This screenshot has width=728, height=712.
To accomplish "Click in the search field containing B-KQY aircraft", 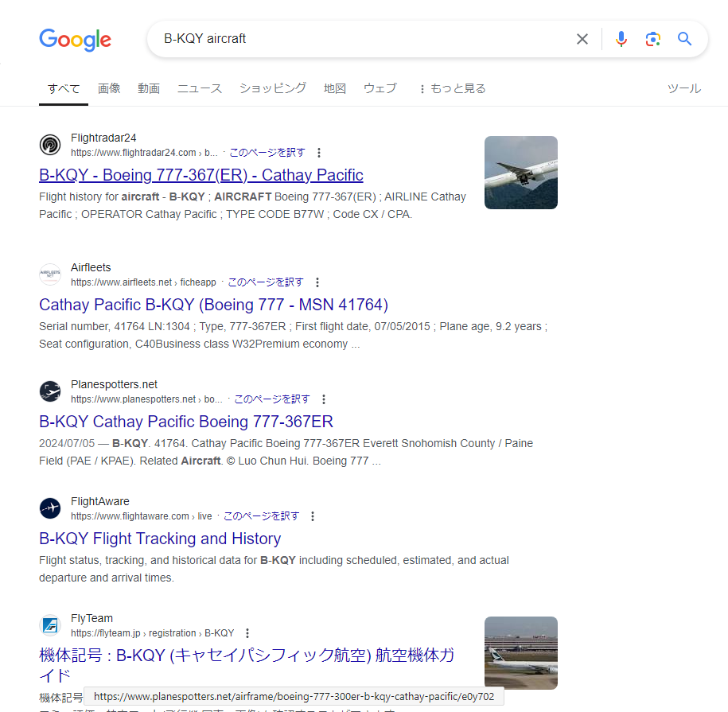I will coord(362,39).
